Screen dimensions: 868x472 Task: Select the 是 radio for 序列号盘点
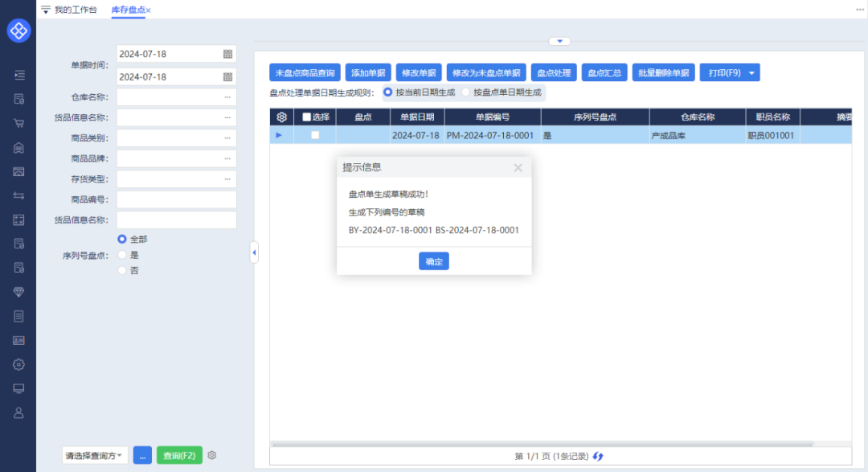122,255
